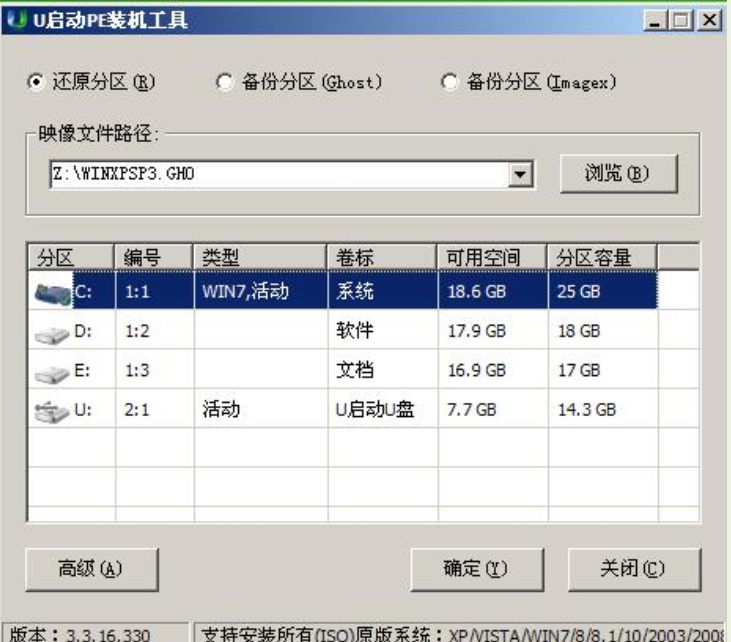The height and width of the screenshot is (642, 731).
Task: Click the Z:\WINXPSP3.GHO path field
Action: click(x=278, y=175)
